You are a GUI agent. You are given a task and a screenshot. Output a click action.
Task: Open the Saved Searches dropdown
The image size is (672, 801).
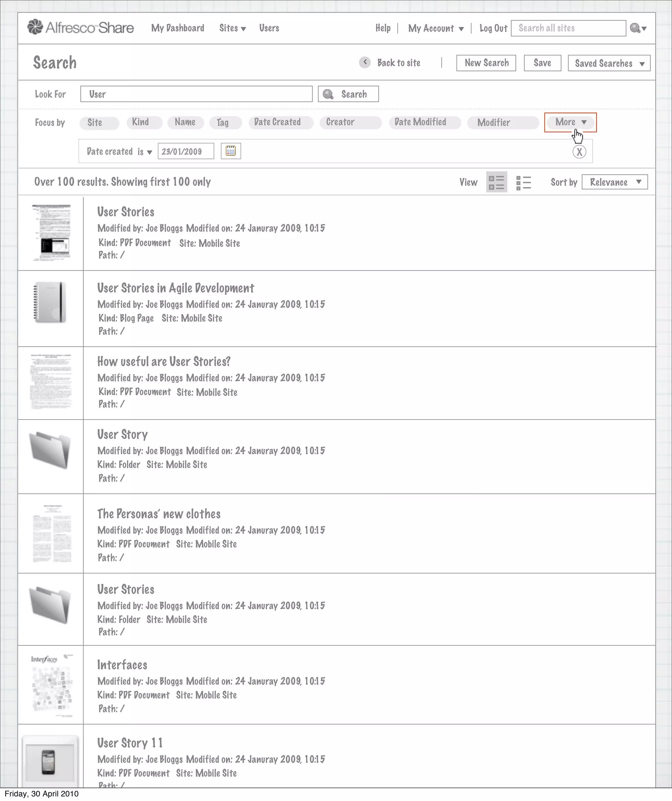[x=609, y=63]
